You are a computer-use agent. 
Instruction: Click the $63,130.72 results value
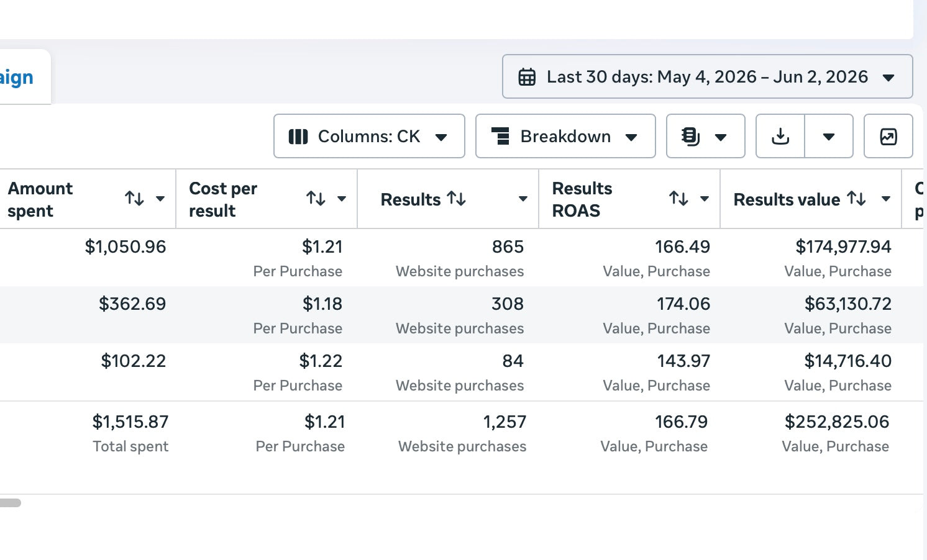[848, 304]
